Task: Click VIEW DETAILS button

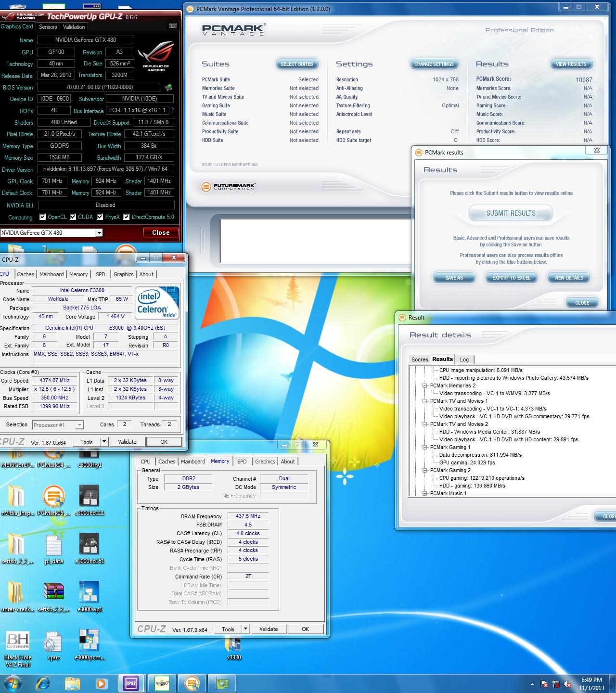Action: coord(568,278)
